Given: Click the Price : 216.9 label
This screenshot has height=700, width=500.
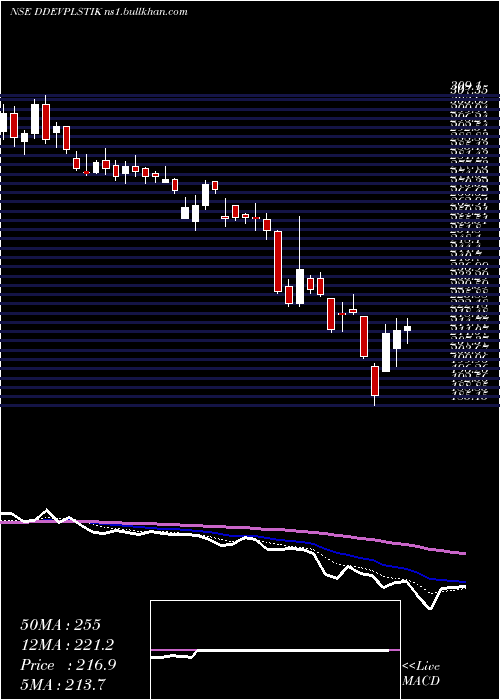Looking at the screenshot, I should 68,665.
